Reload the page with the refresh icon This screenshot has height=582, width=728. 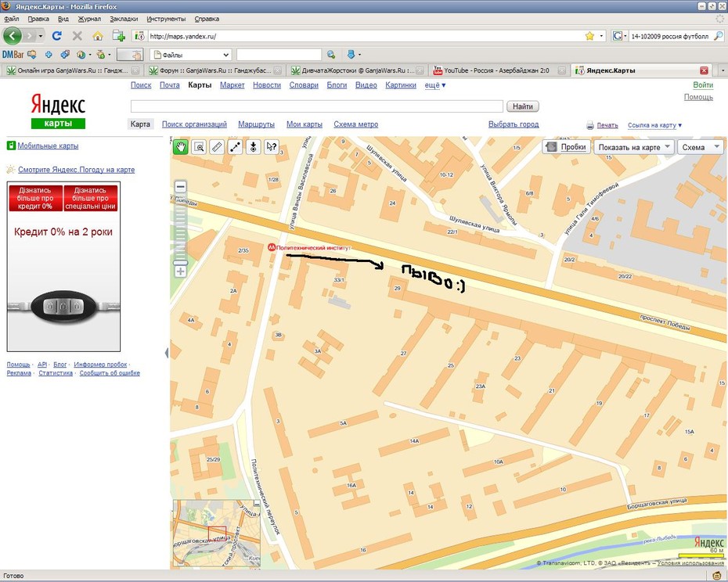pyautogui.click(x=57, y=36)
